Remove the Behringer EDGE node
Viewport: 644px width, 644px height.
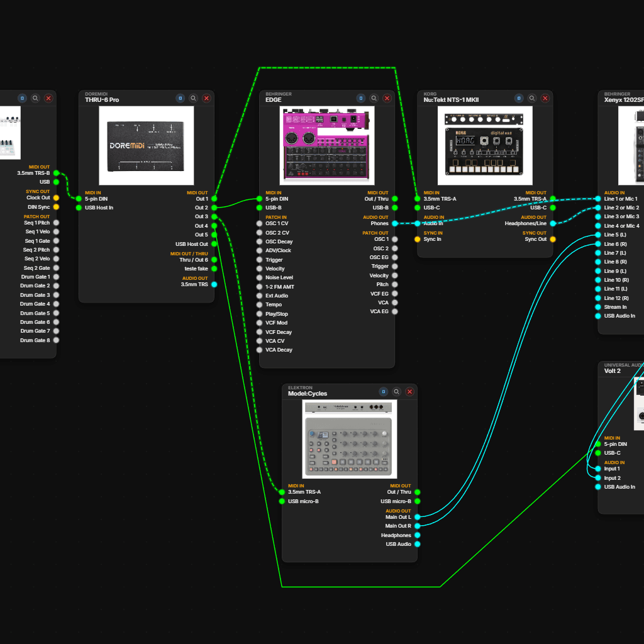coord(387,98)
